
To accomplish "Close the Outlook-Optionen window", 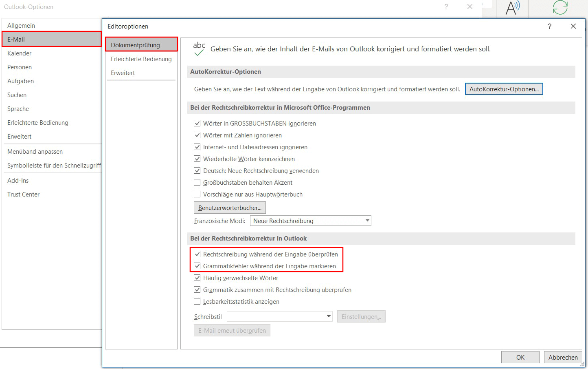I will pos(470,7).
